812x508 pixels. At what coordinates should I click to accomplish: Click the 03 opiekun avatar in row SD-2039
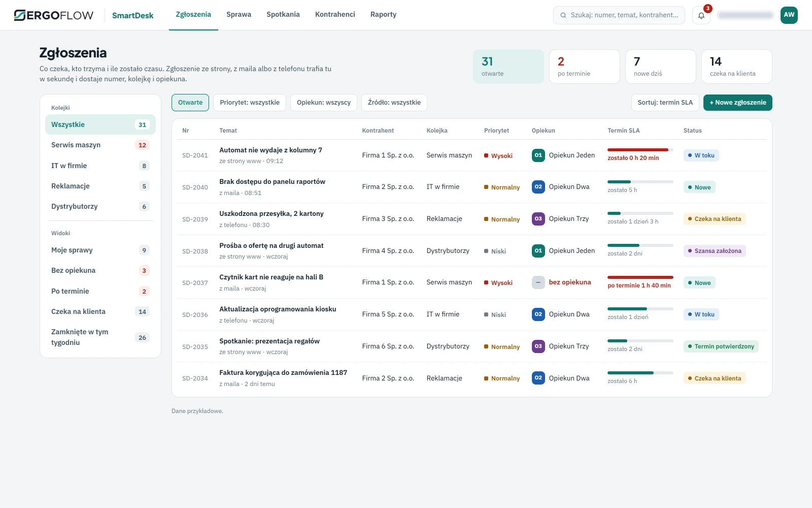point(538,219)
